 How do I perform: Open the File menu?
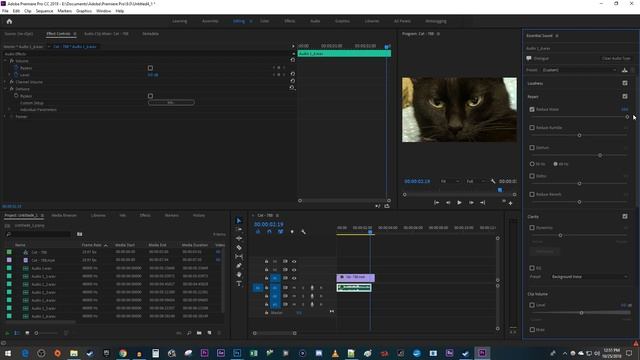pyautogui.click(x=5, y=11)
